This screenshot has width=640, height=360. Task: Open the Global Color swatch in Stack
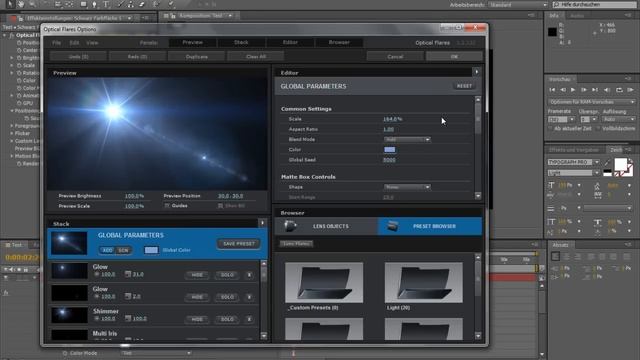coord(151,250)
